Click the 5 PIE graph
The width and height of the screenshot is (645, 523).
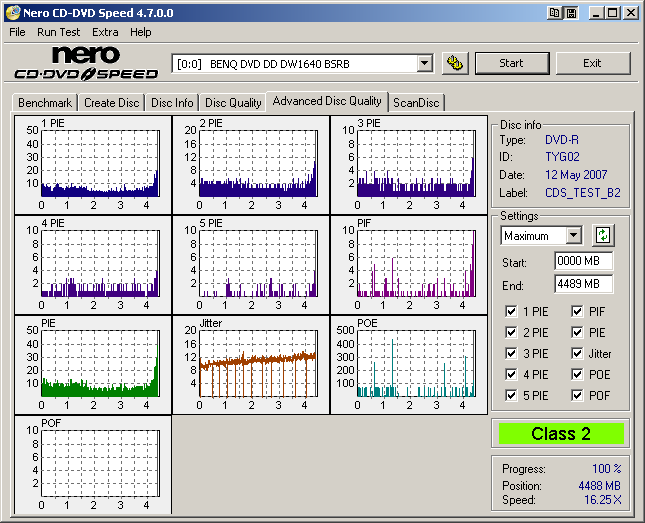(251, 265)
